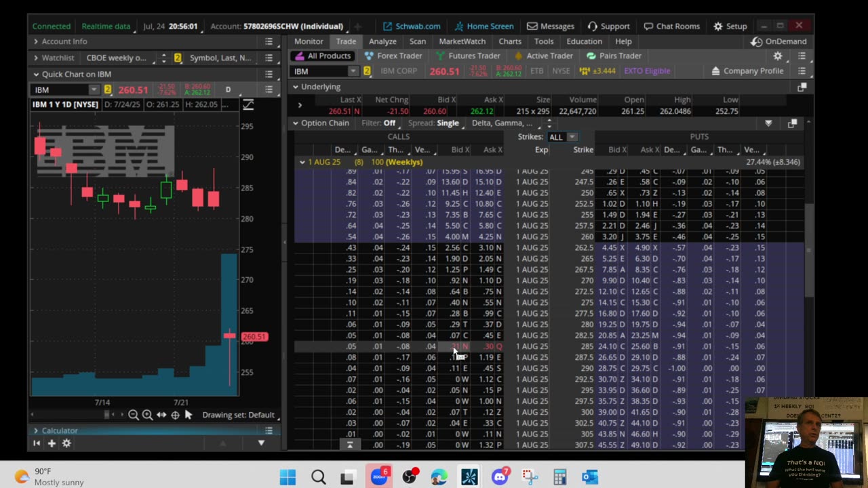The image size is (868, 488).
Task: Open the Setup gear menu
Action: coord(730,26)
